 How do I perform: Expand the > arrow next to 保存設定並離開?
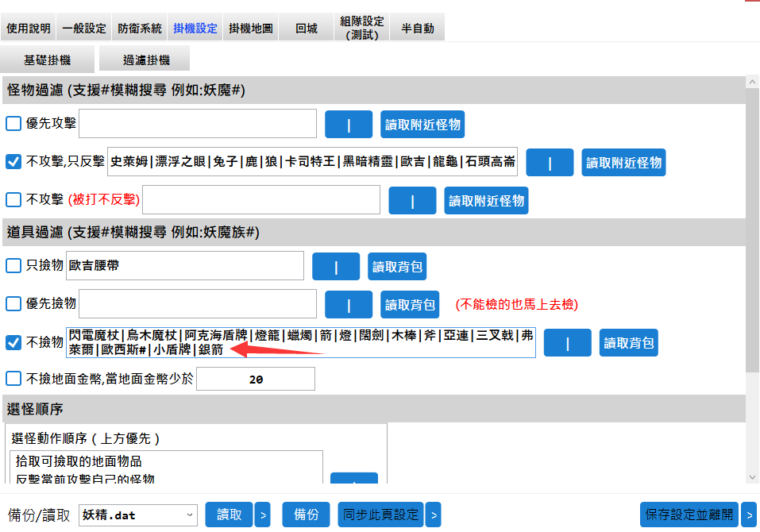tap(749, 515)
